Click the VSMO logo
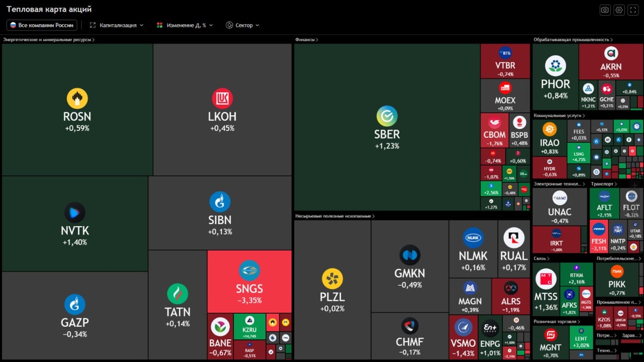This screenshot has height=362, width=644. tap(463, 328)
